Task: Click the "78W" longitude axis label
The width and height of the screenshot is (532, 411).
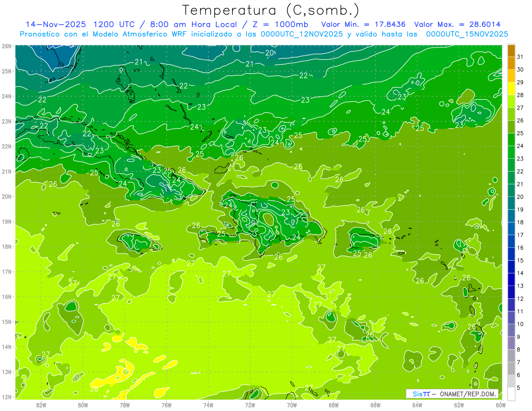Action: pyautogui.click(x=125, y=405)
